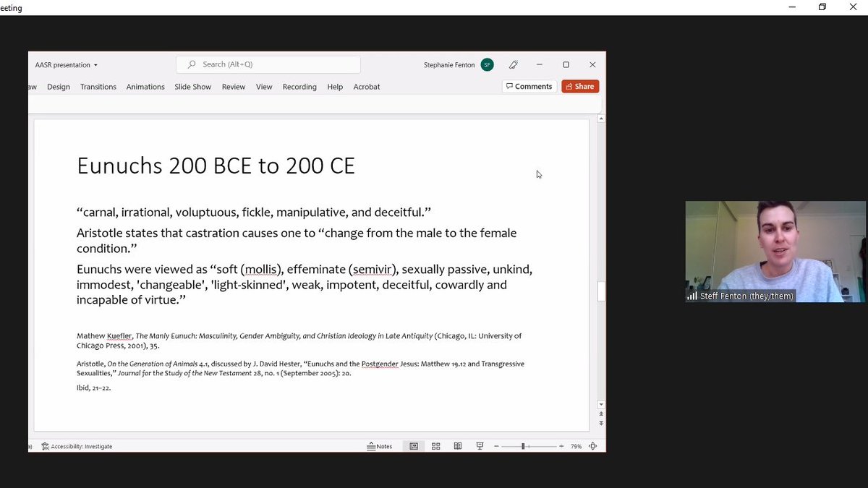Click Stephanie Fenton account avatar
Viewport: 868px width, 488px height.
click(x=487, y=64)
